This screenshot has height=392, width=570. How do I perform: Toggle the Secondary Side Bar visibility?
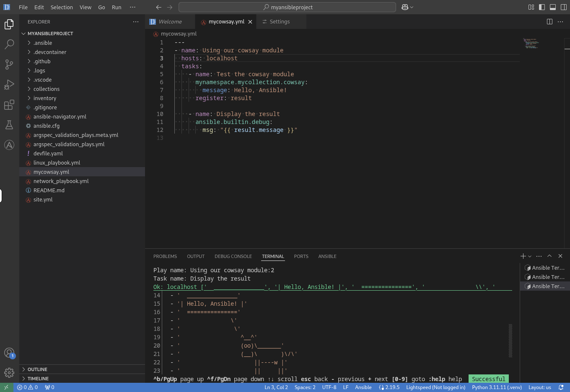564,7
